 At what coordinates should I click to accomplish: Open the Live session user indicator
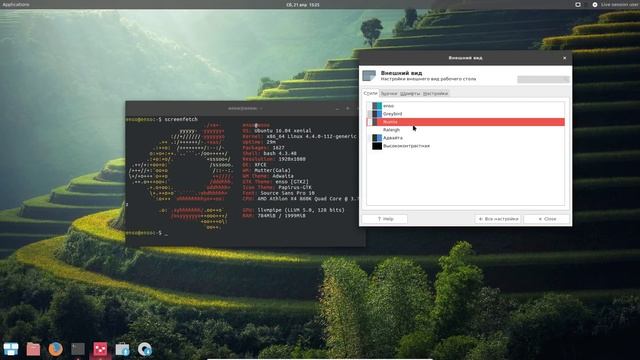[616, 4]
